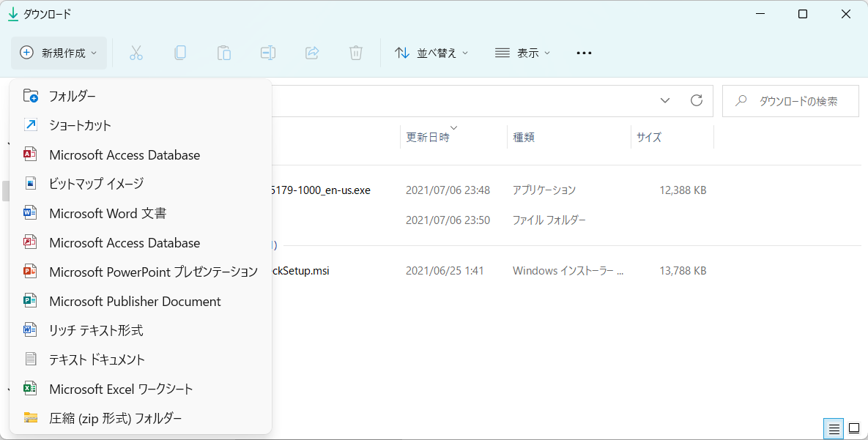This screenshot has height=440, width=868.
Task: Click the Rename icon in toolbar
Action: click(x=268, y=53)
